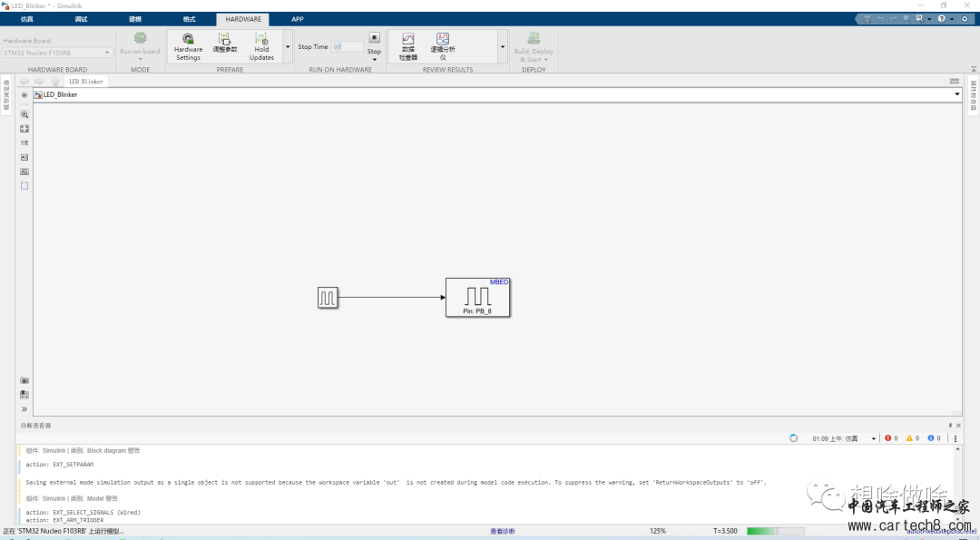Image resolution: width=980 pixels, height=540 pixels.
Task: Open the 逻辑分析仪 logic analyzer
Action: [x=443, y=47]
